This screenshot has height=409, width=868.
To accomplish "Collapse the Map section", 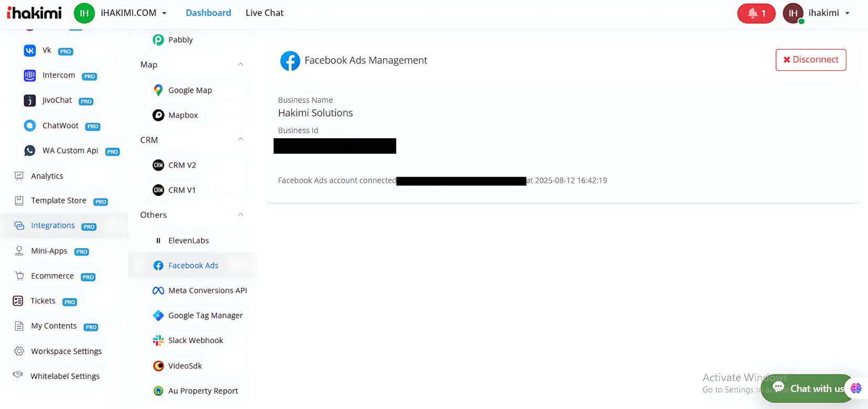I will tap(241, 64).
